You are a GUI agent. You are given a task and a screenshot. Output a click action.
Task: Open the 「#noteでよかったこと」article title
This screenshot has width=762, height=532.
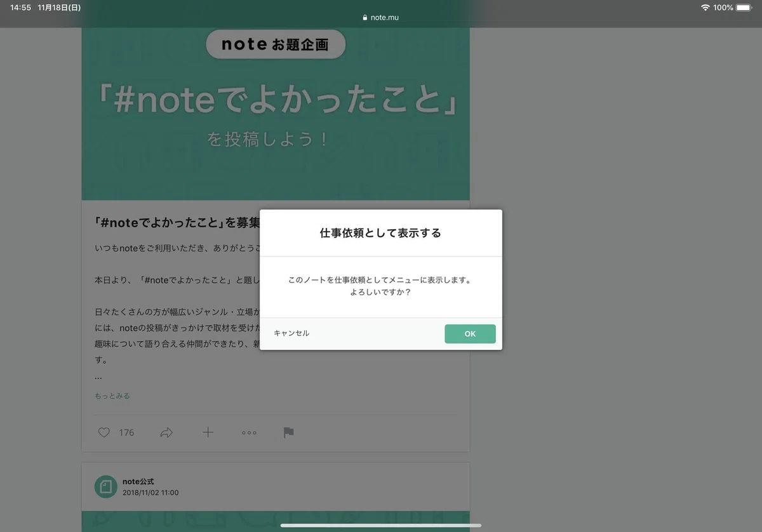click(177, 223)
